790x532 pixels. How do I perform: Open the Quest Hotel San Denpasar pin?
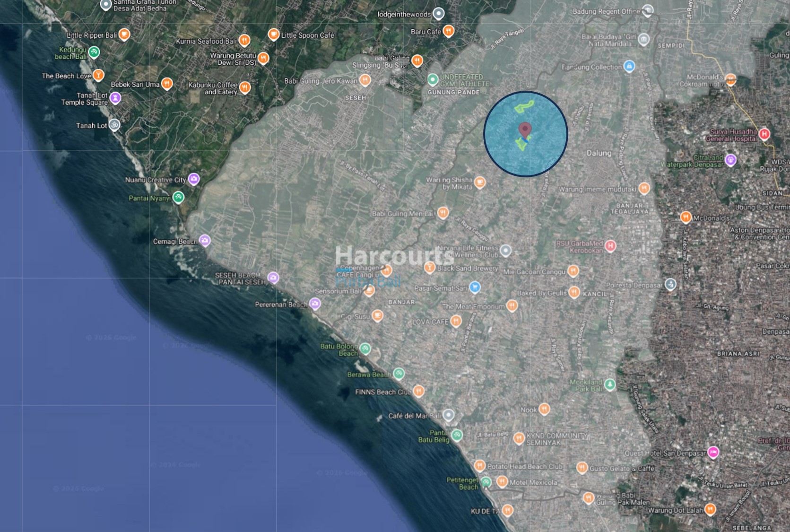[713, 452]
